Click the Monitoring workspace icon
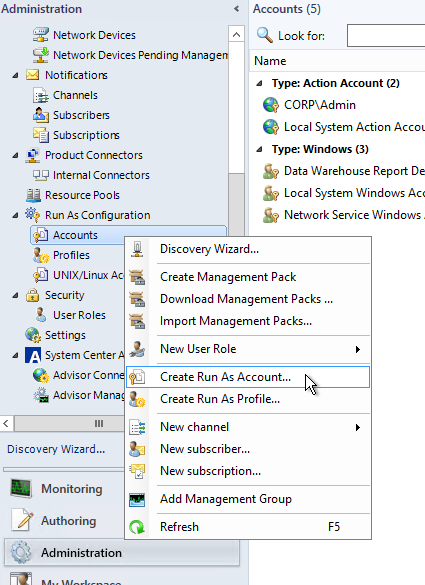Screen dimensions: 425x585 (x=21, y=488)
